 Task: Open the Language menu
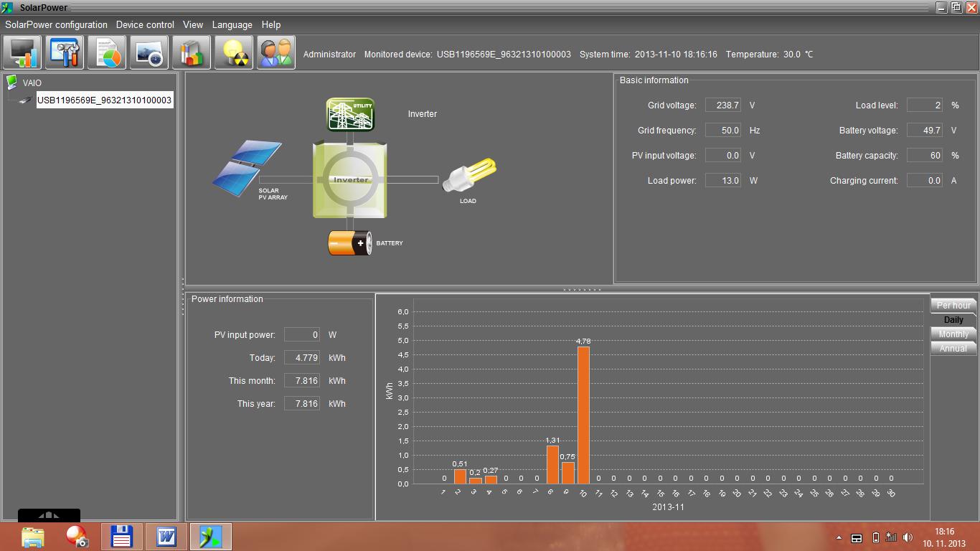tap(232, 24)
